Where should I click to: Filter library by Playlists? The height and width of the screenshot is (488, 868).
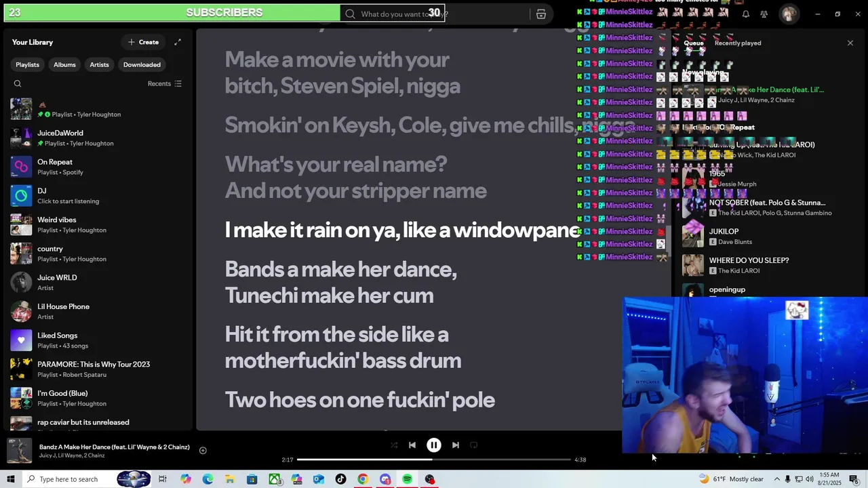point(27,64)
